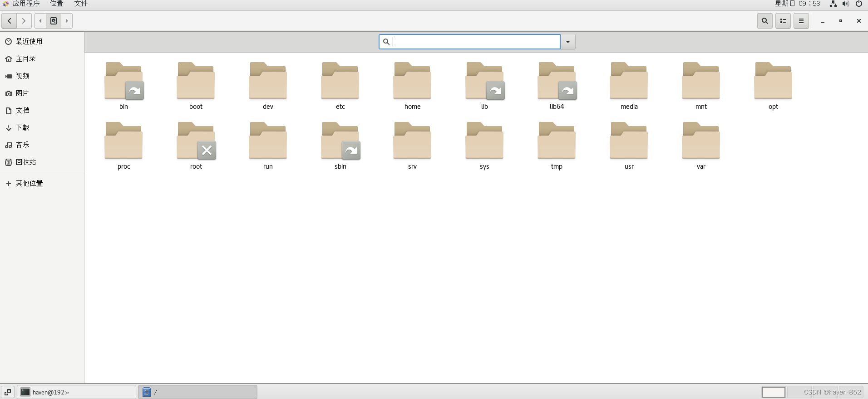868x399 pixels.
Task: Go back with the toolbar back arrow
Action: click(9, 21)
